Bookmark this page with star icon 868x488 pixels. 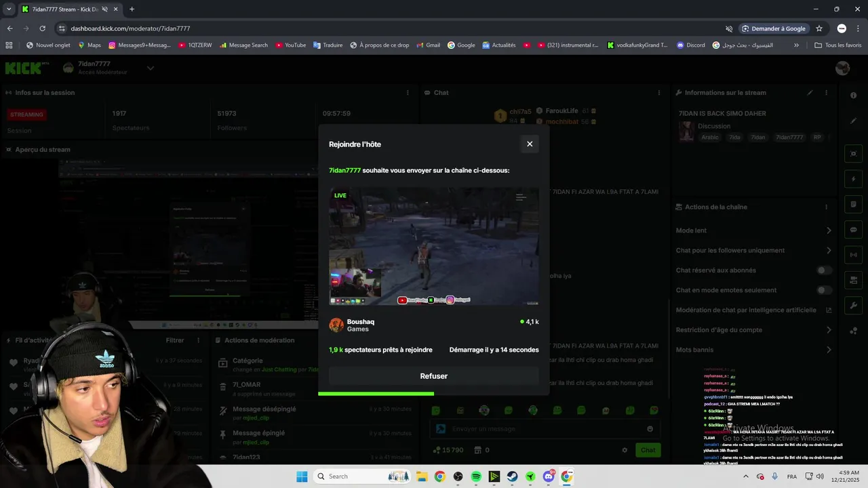click(x=819, y=28)
